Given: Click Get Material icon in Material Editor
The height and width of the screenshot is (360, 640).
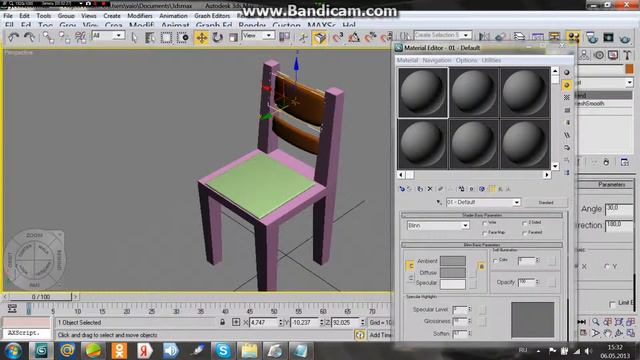Looking at the screenshot, I should tap(402, 189).
